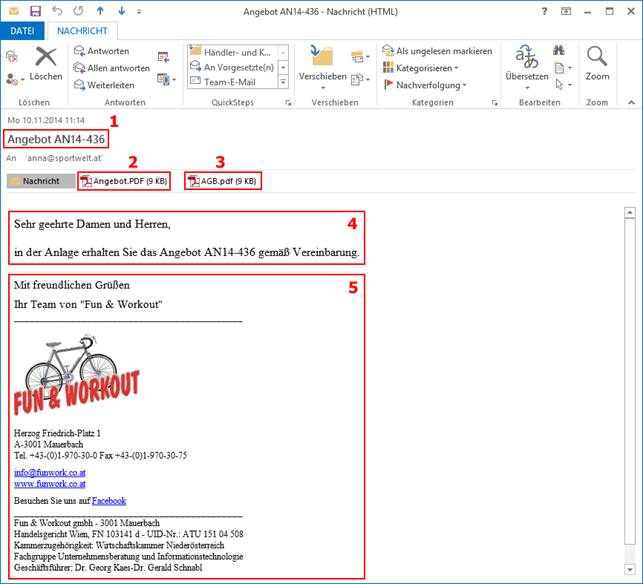This screenshot has width=643, height=584.
Task: Open the DATEI tab
Action: tap(22, 31)
